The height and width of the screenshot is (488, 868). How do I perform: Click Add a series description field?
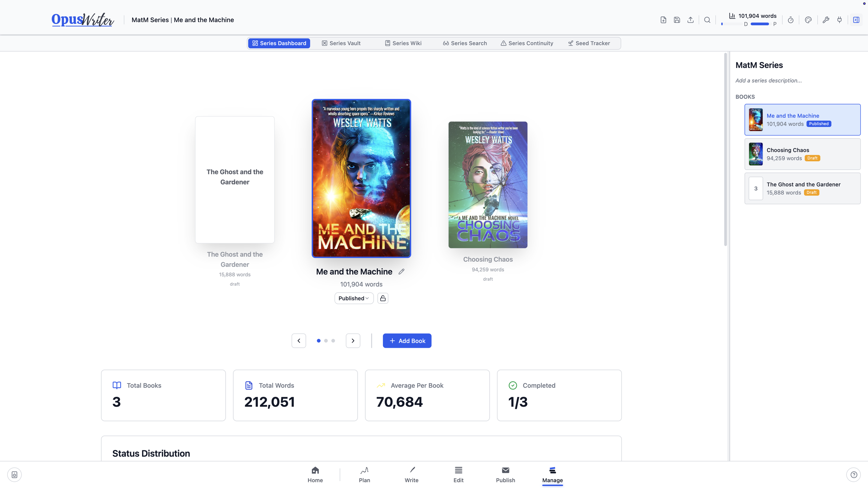click(x=768, y=81)
